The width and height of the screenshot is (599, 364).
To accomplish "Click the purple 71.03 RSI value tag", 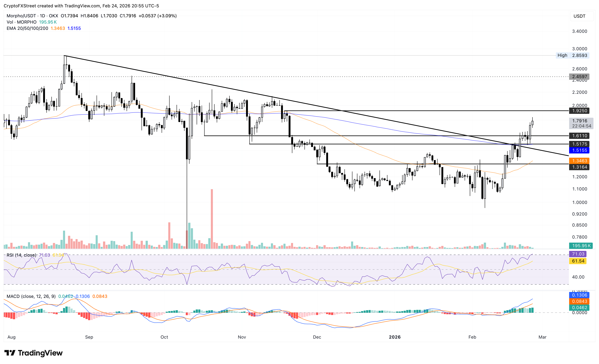I will [578, 254].
